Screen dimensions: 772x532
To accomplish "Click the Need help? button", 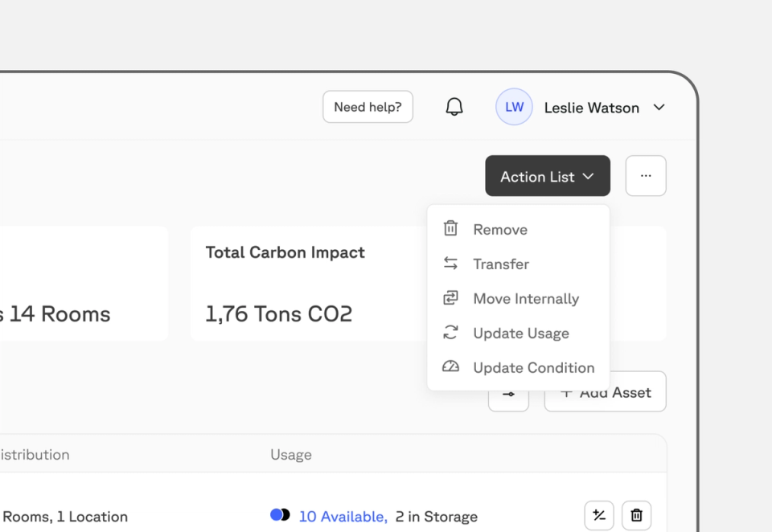I will click(368, 107).
